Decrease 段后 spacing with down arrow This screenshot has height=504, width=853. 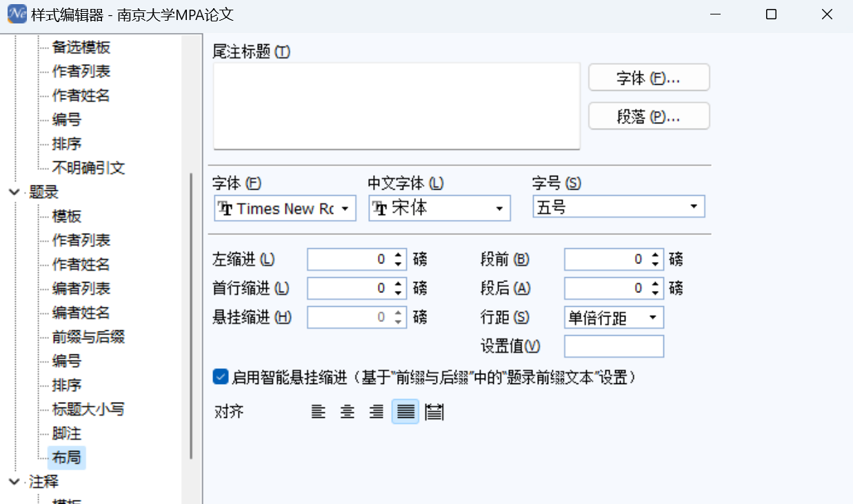[655, 293]
